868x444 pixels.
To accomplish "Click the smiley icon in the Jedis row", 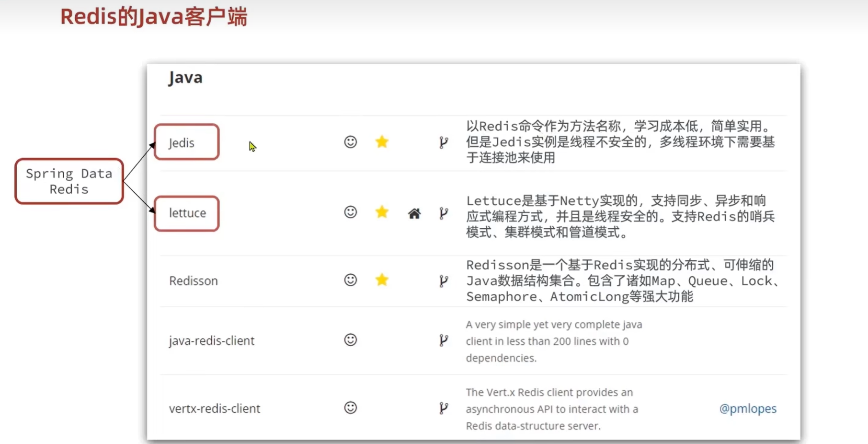I will (351, 142).
